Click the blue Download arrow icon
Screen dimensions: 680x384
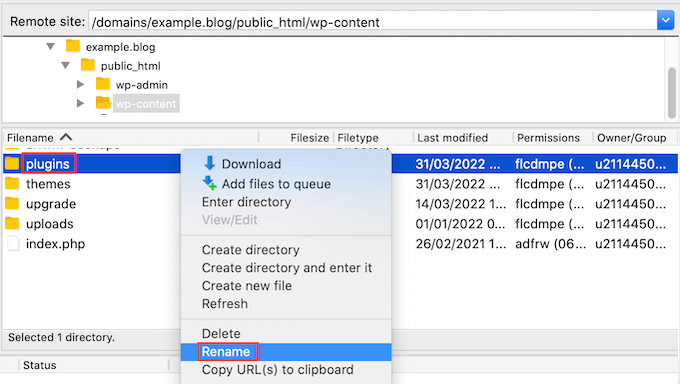209,163
